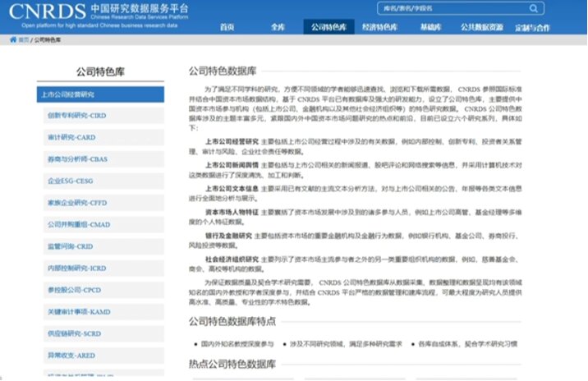Open the 公共数据资源 navigation tab

(482, 27)
